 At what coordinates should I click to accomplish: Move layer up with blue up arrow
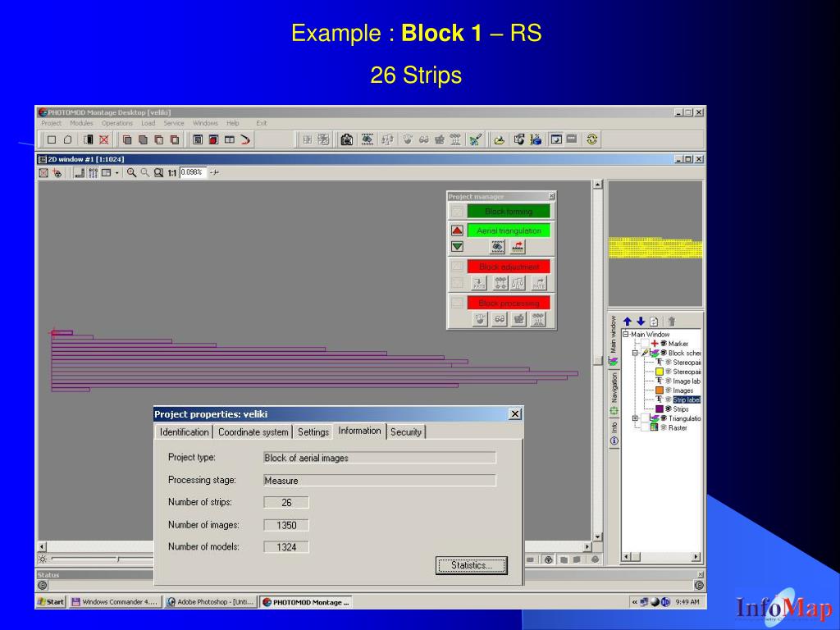tap(628, 322)
